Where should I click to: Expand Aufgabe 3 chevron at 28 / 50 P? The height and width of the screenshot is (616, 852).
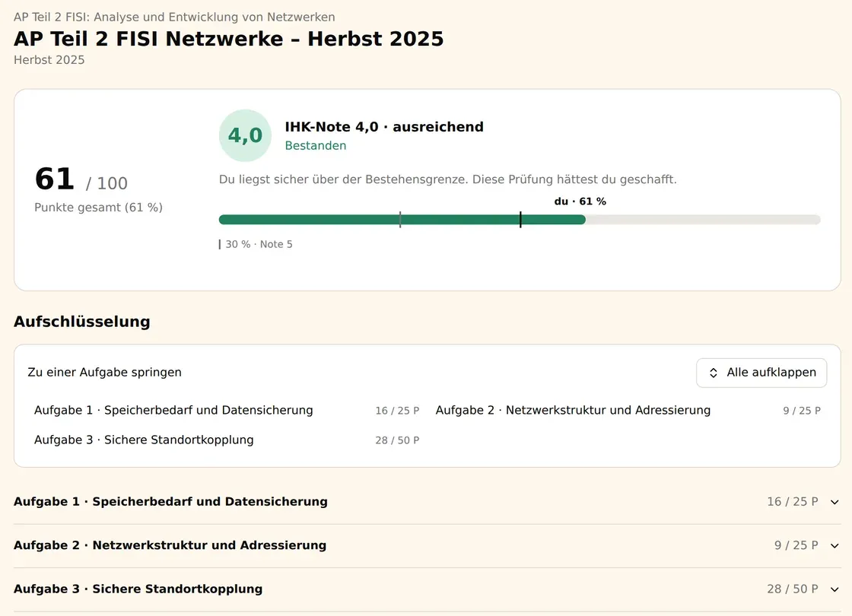pyautogui.click(x=835, y=589)
